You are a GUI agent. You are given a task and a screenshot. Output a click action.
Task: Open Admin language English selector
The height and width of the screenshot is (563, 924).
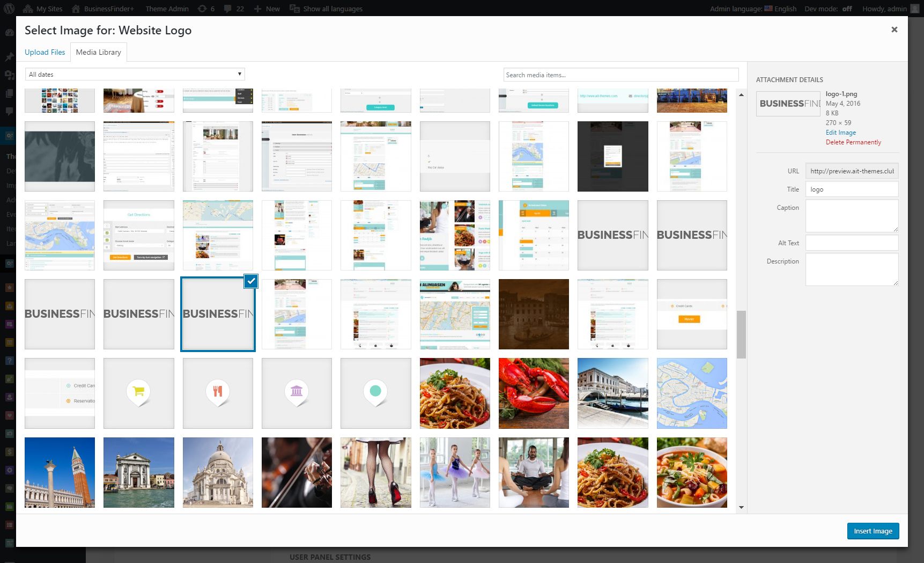click(x=753, y=9)
